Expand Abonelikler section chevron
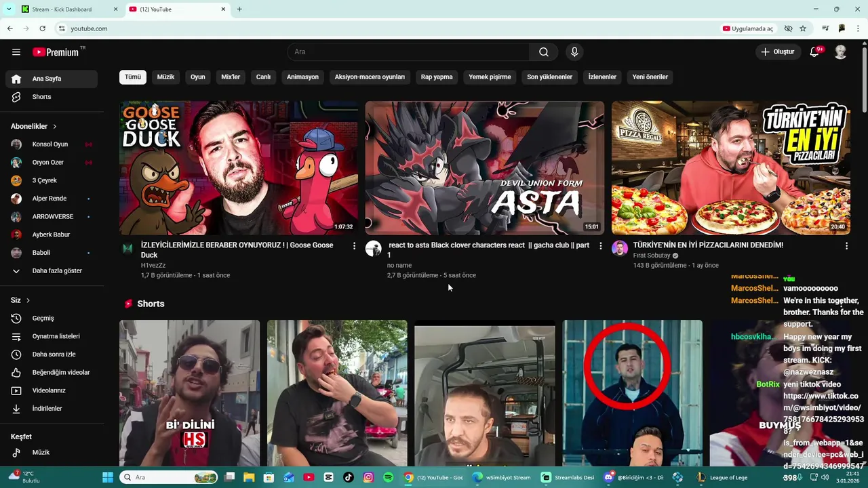The image size is (868, 488). 55,127
